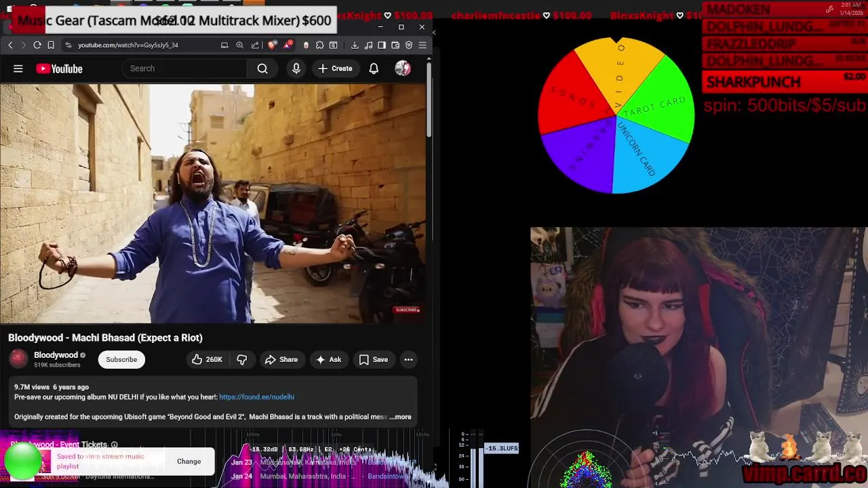Image resolution: width=868 pixels, height=488 pixels.
Task: Open site settings icon in address bar
Action: [x=68, y=45]
